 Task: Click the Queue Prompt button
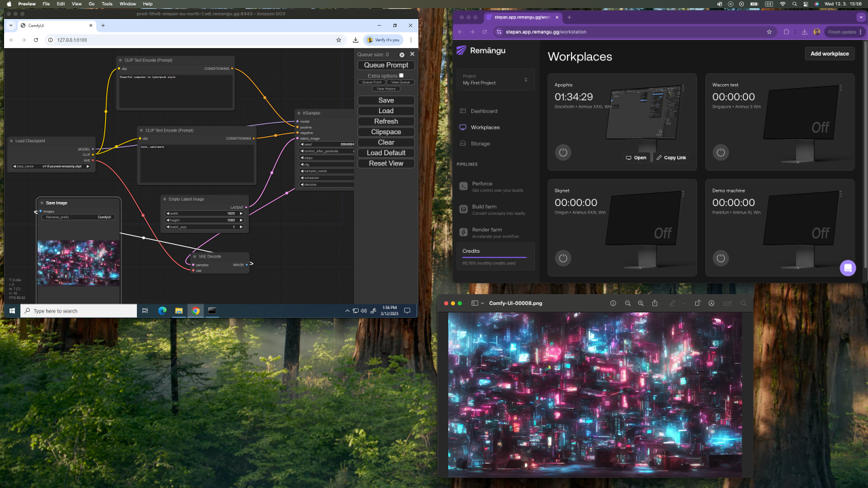click(x=386, y=65)
